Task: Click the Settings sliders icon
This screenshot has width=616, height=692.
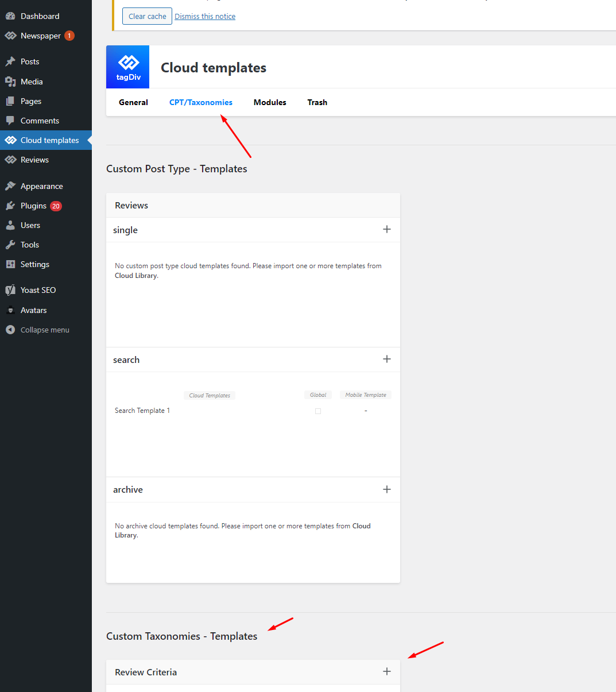Action: [10, 264]
